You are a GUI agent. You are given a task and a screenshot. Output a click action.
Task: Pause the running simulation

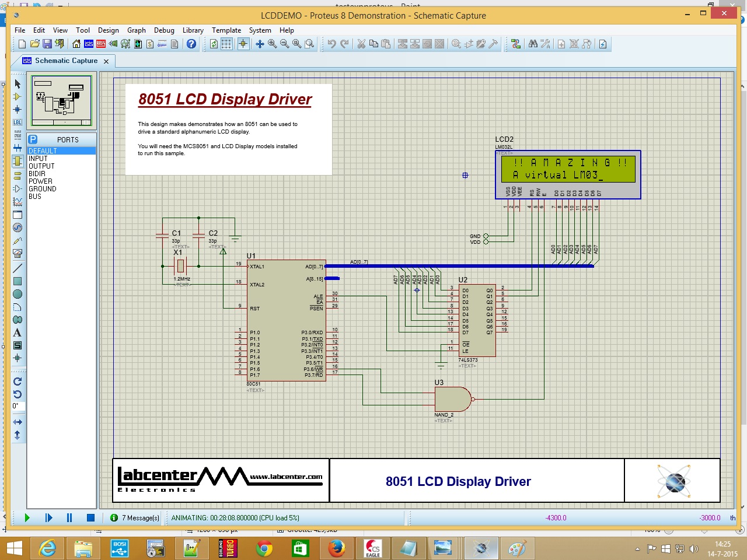click(x=69, y=517)
